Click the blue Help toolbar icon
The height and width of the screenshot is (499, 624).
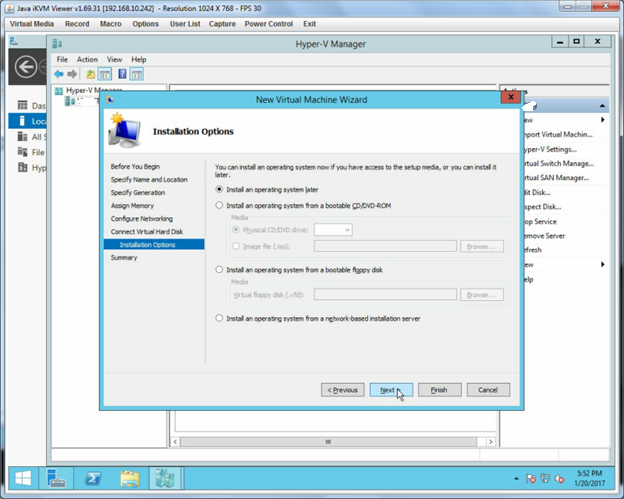click(x=122, y=74)
